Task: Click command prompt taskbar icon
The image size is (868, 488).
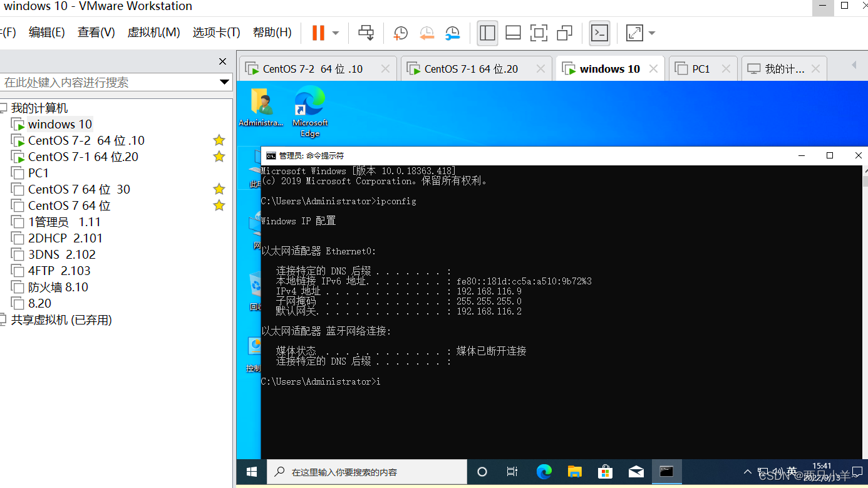Action: pyautogui.click(x=666, y=472)
